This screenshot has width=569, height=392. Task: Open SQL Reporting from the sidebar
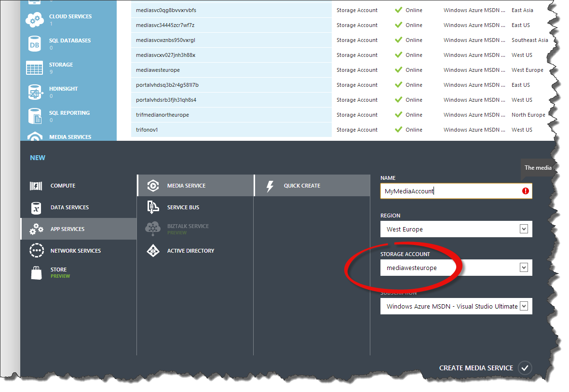point(34,116)
